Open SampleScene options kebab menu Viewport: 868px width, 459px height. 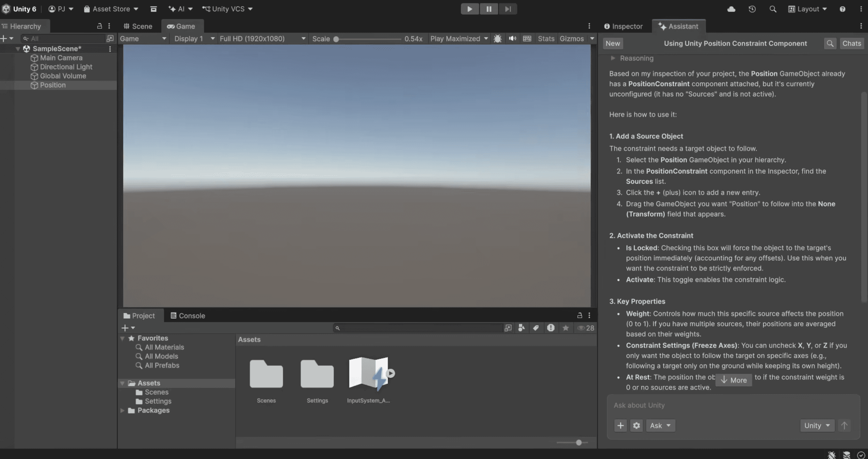coord(110,49)
